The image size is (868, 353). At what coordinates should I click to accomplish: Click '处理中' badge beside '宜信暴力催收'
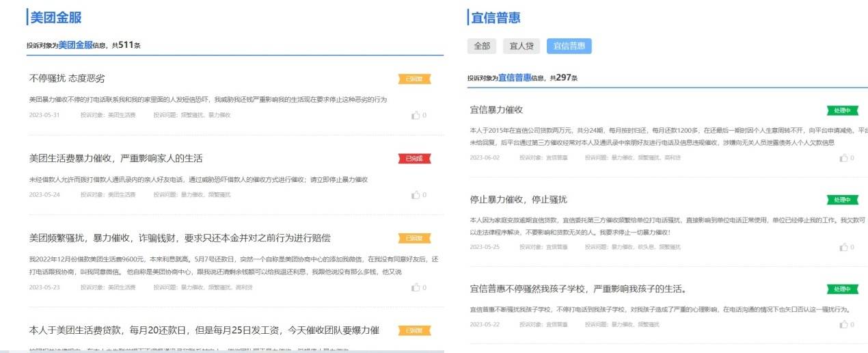842,110
